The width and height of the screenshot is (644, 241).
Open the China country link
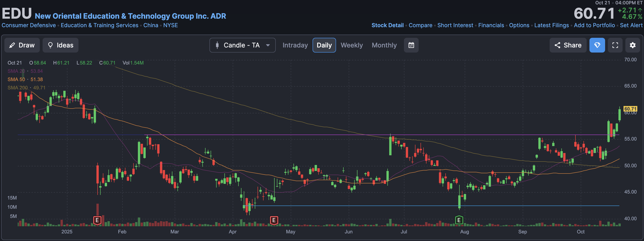pyautogui.click(x=151, y=25)
